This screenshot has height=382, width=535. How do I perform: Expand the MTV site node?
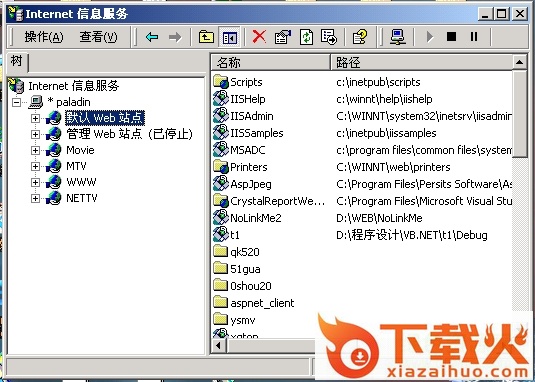[35, 166]
